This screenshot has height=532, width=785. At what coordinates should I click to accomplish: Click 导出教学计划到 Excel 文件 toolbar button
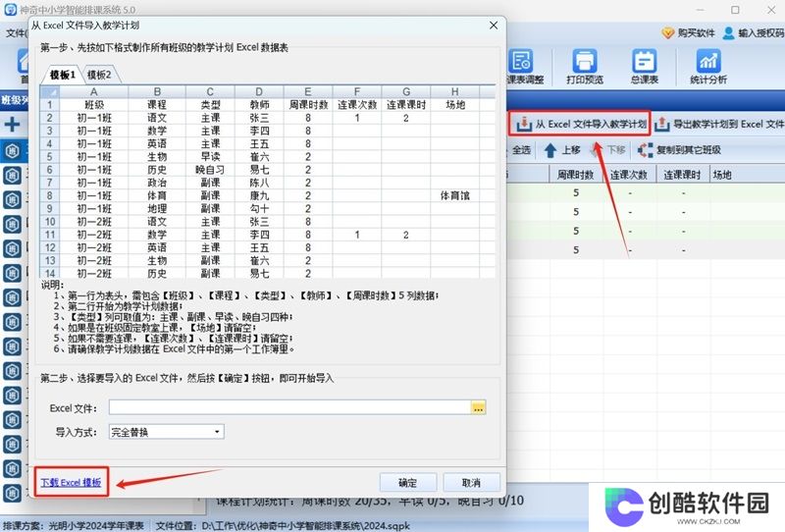click(719, 124)
